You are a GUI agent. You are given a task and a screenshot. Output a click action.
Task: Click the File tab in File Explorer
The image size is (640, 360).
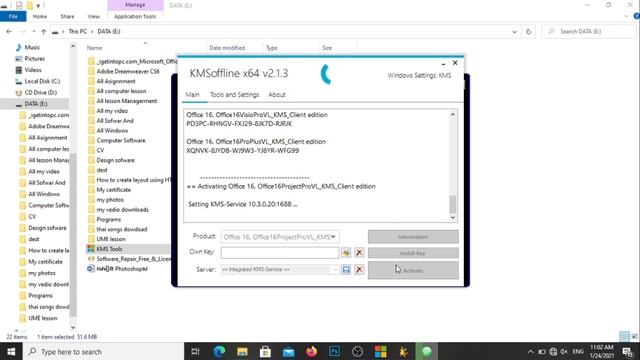tap(13, 16)
